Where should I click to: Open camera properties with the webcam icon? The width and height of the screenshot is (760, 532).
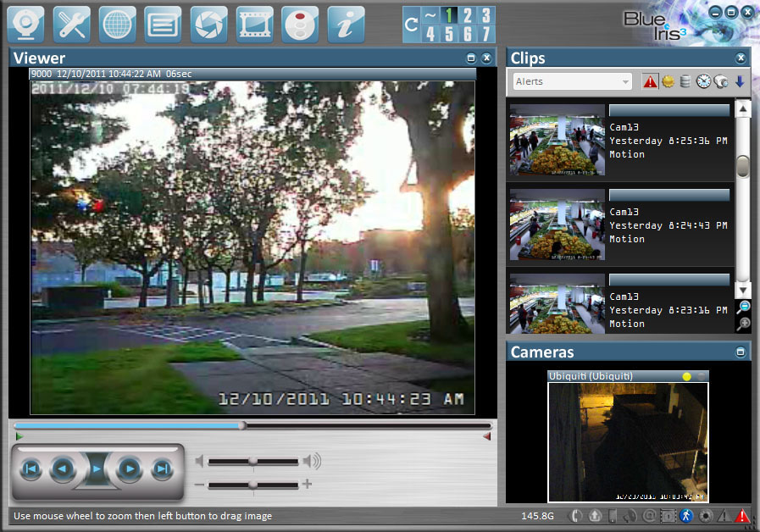tap(25, 25)
